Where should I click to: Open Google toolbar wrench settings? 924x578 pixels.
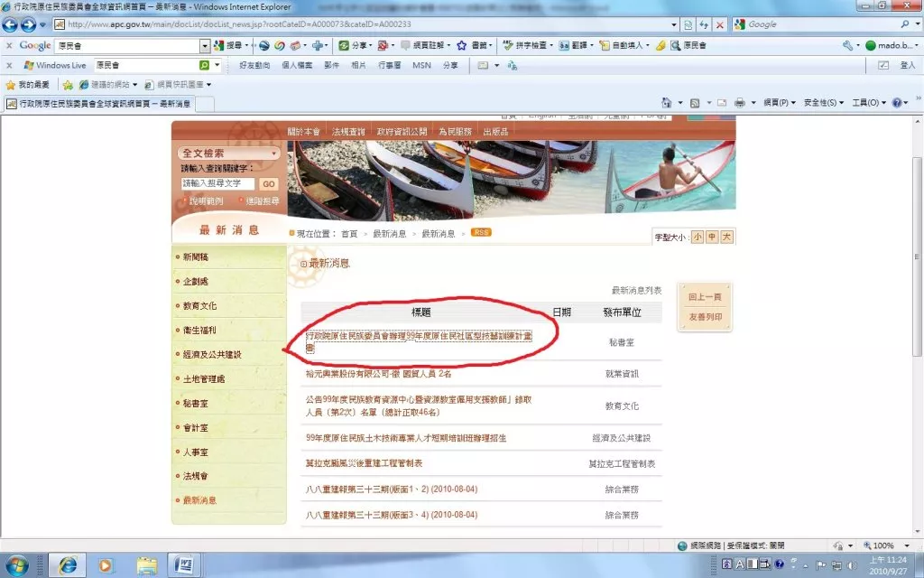(x=847, y=45)
